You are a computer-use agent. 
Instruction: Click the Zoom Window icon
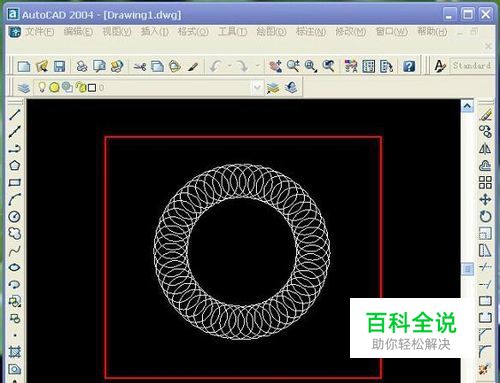click(x=311, y=66)
